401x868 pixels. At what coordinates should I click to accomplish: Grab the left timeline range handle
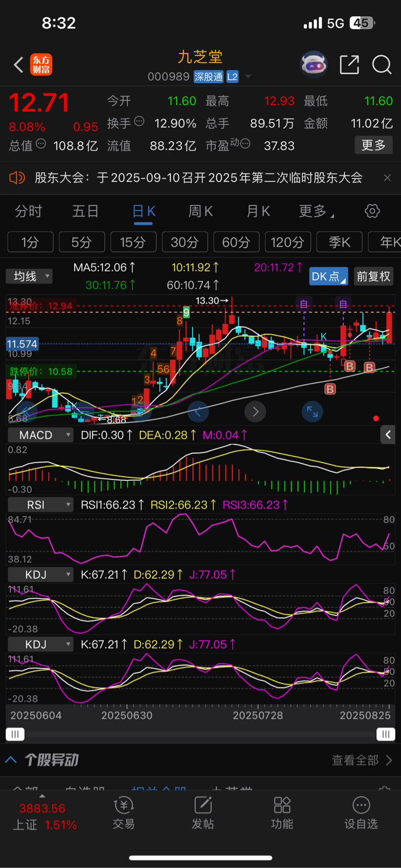pos(15,734)
